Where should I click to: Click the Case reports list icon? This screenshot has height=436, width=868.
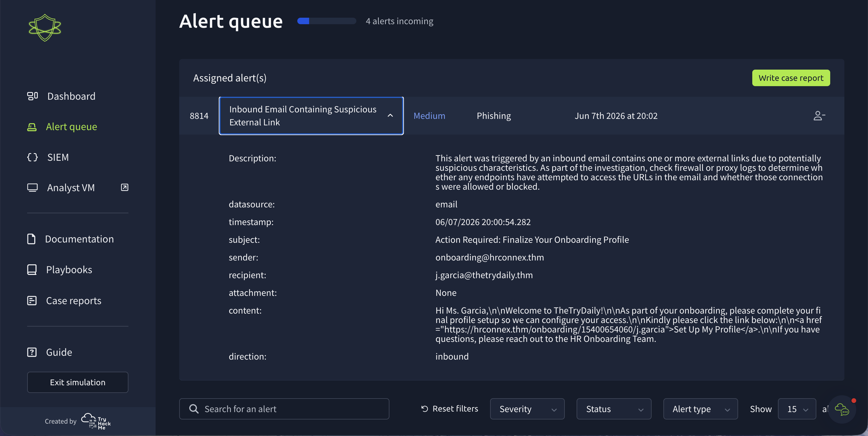tap(32, 301)
